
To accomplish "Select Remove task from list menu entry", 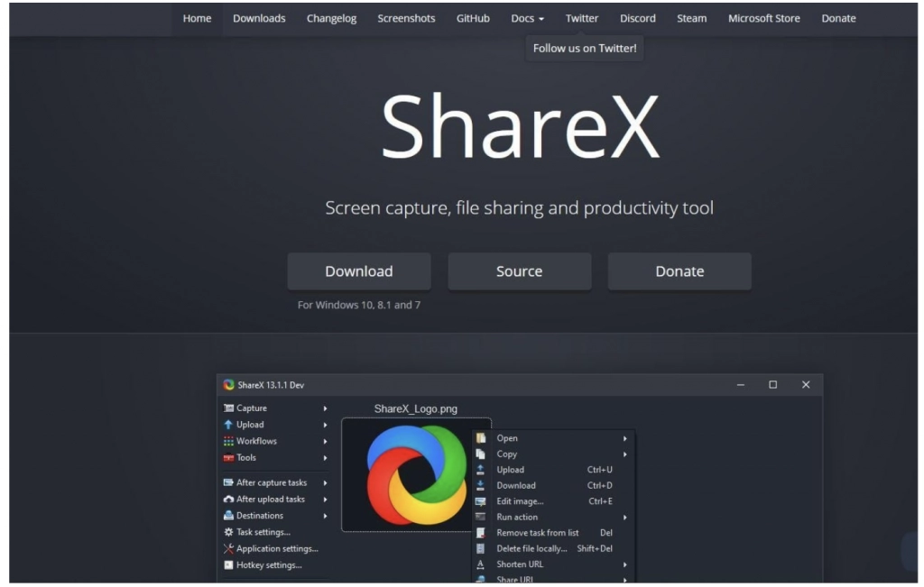I will click(537, 533).
